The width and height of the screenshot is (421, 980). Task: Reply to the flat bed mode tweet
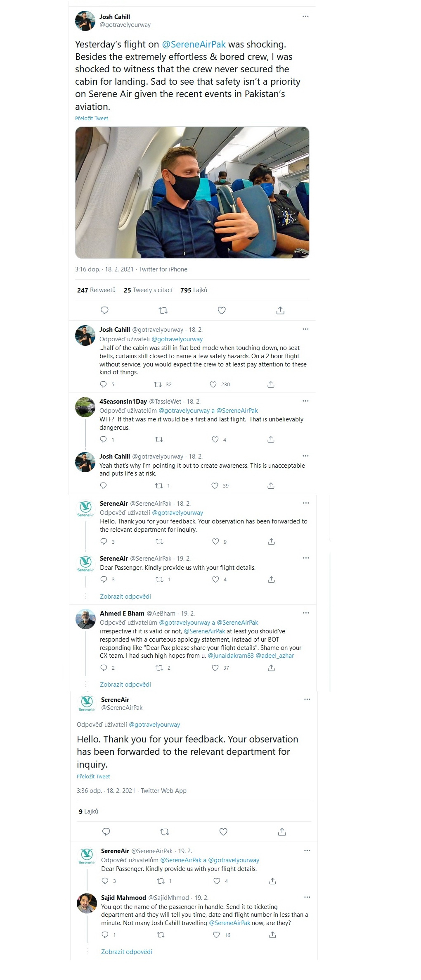104,384
